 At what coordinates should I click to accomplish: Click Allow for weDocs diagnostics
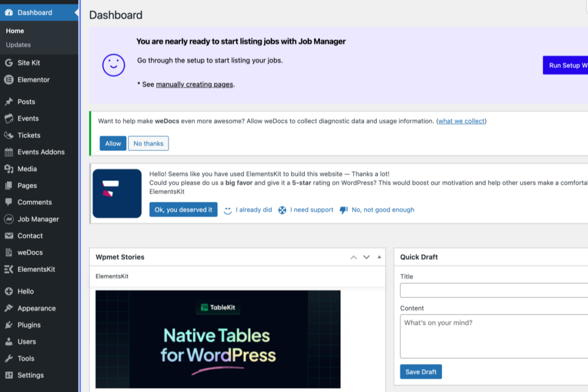(113, 143)
